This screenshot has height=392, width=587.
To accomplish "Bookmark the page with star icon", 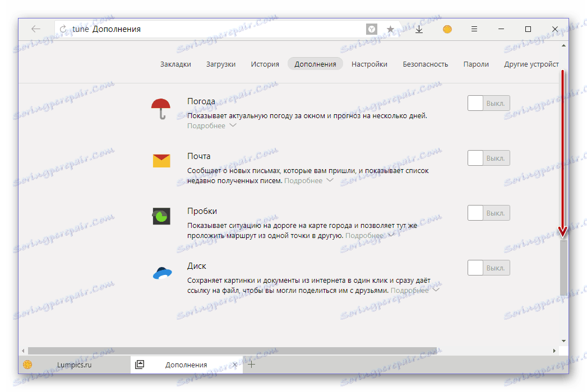I will pos(390,29).
